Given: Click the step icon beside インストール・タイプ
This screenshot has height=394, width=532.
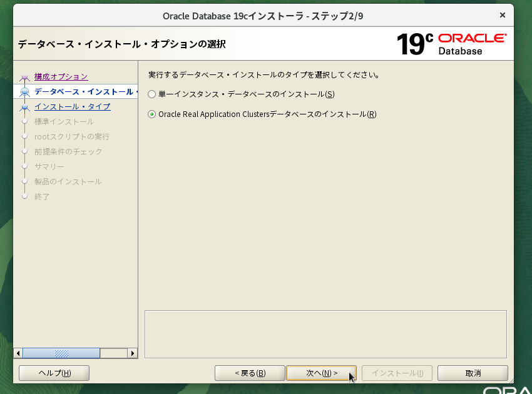Looking at the screenshot, I should [x=24, y=107].
